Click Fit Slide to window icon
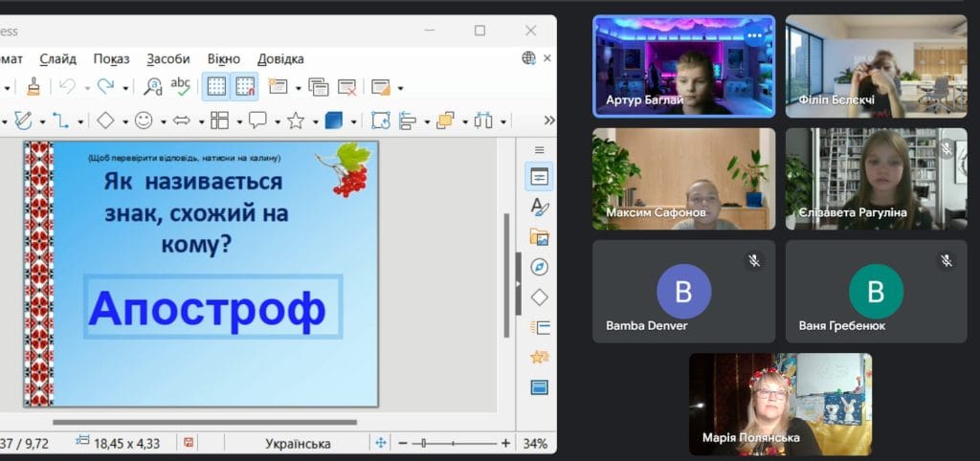980x461 pixels. tap(381, 443)
